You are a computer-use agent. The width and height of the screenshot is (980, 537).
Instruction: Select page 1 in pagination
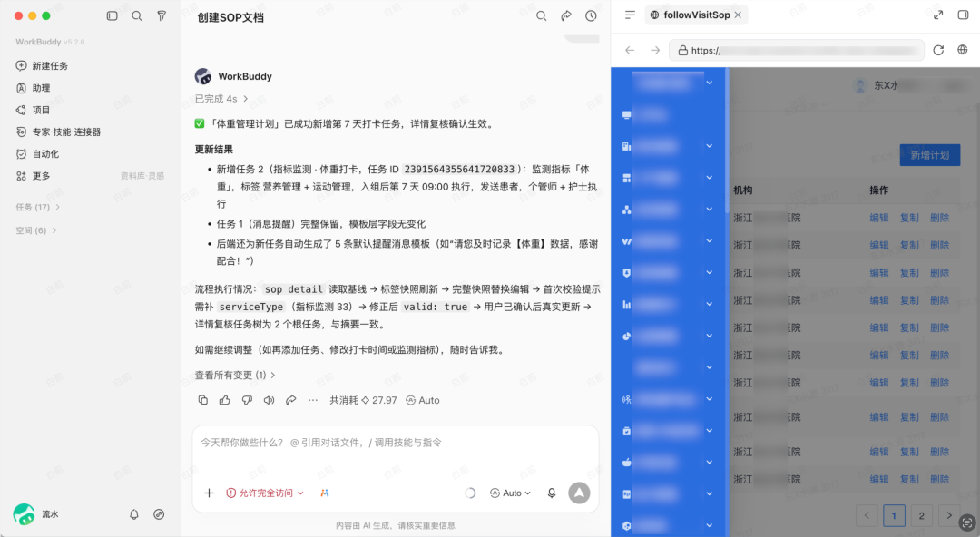click(x=894, y=516)
